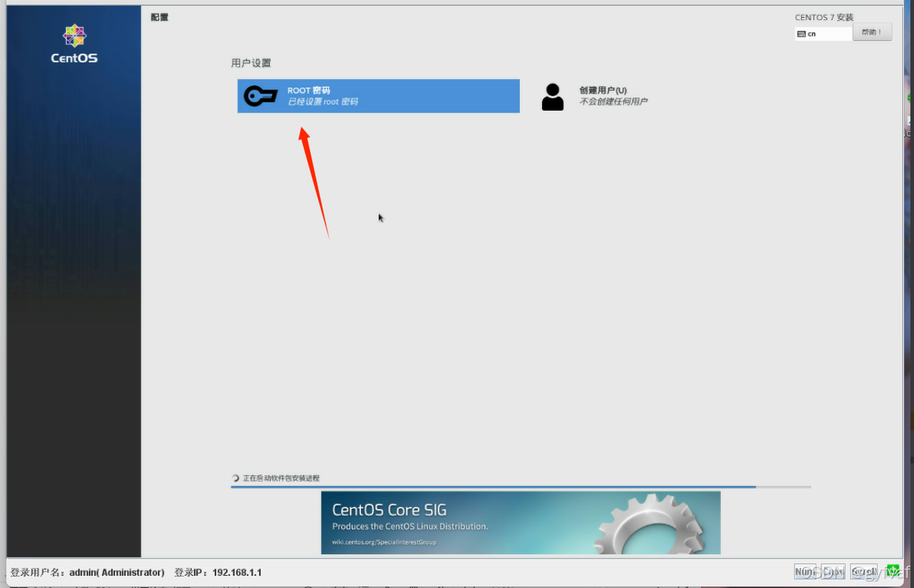914x588 pixels.
Task: Click the status text '正在启动软件包安装进程'
Action: pyautogui.click(x=281, y=478)
